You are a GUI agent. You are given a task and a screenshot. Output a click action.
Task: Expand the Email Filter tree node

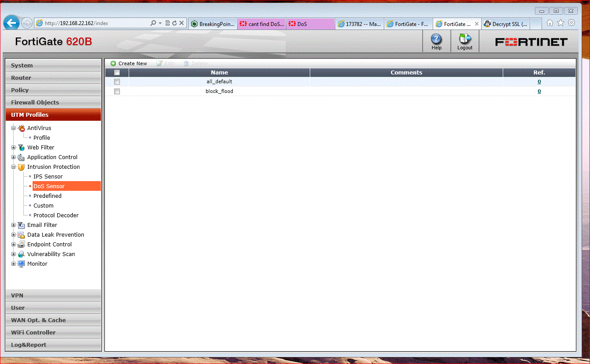14,225
